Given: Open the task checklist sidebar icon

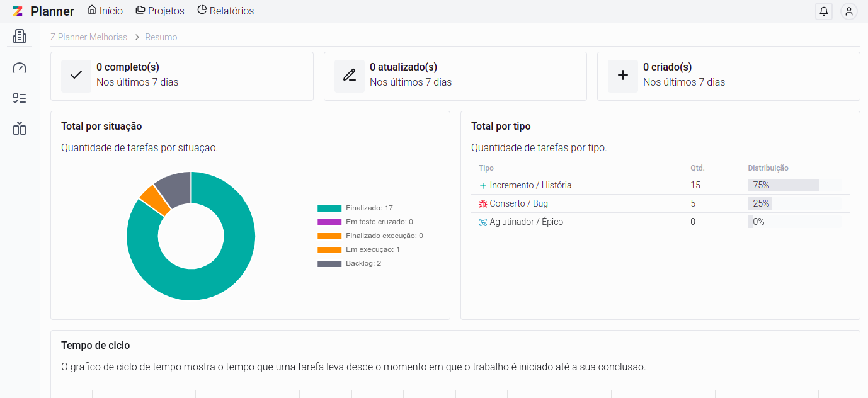Looking at the screenshot, I should click(x=20, y=98).
